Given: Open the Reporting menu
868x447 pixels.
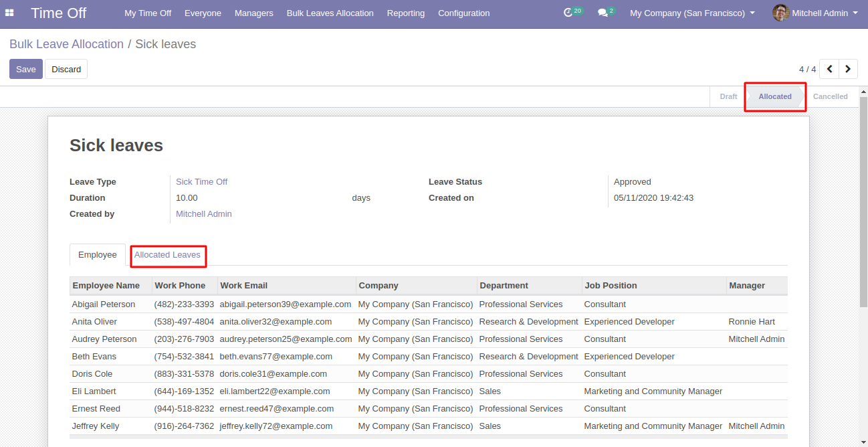Looking at the screenshot, I should (x=406, y=13).
